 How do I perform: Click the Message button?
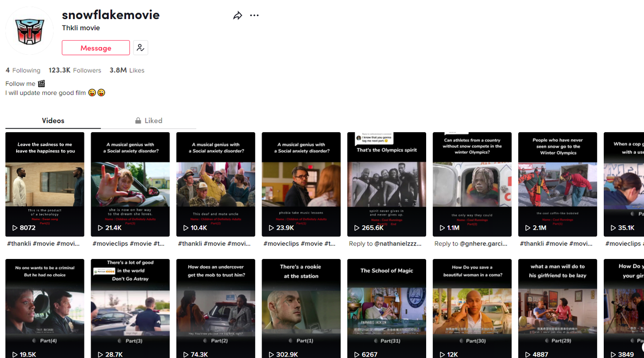click(96, 48)
